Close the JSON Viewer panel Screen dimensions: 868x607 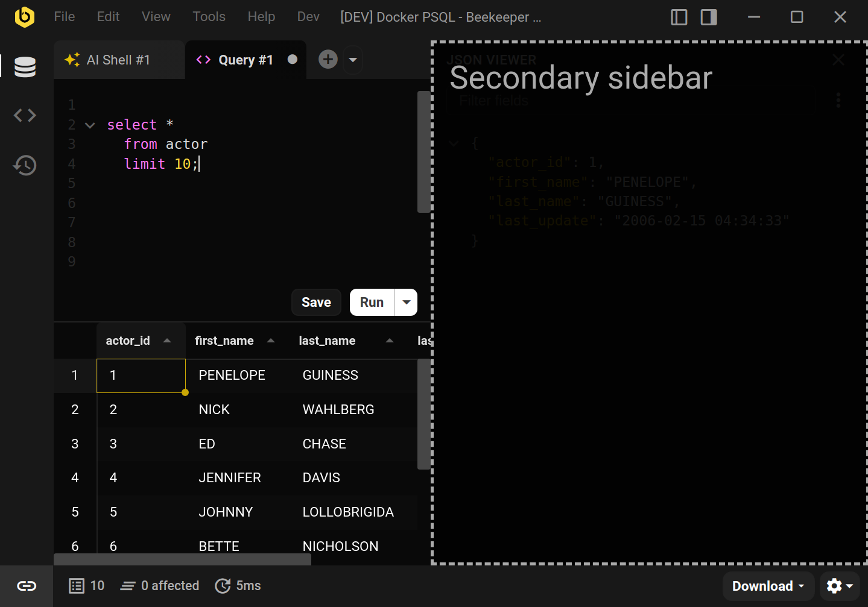(x=838, y=60)
